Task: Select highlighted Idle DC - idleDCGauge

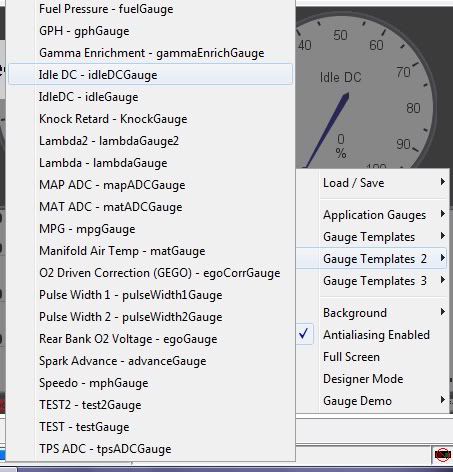Action: (151, 74)
